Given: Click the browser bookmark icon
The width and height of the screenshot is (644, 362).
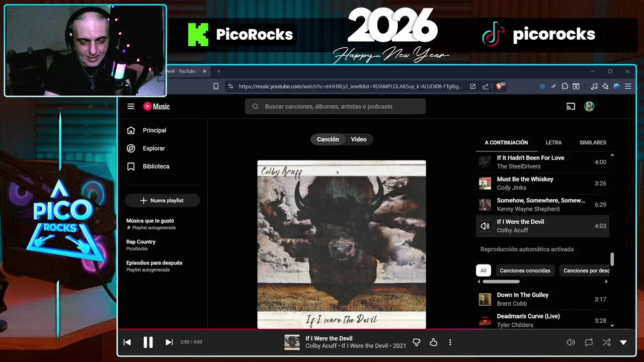Looking at the screenshot, I should click(x=216, y=86).
